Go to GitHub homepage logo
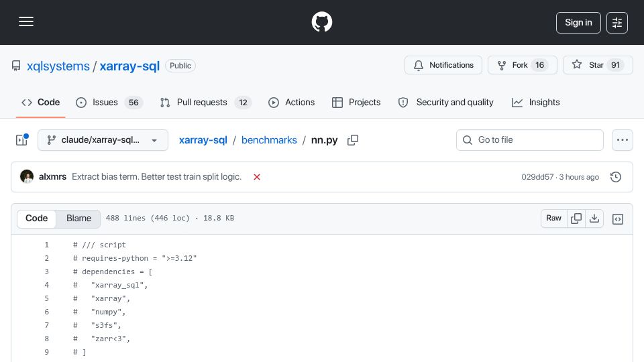 point(321,21)
